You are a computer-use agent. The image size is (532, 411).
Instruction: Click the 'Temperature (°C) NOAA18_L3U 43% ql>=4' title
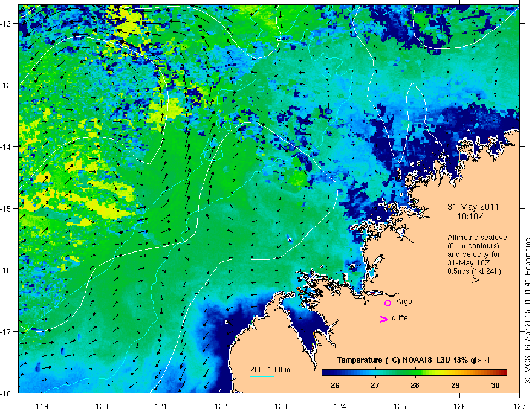coord(413,360)
